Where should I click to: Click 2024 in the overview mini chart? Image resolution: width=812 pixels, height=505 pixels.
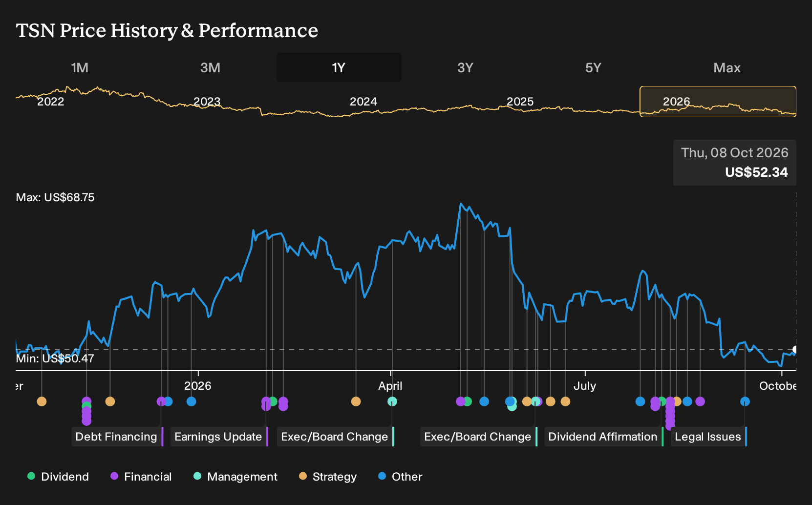(363, 102)
